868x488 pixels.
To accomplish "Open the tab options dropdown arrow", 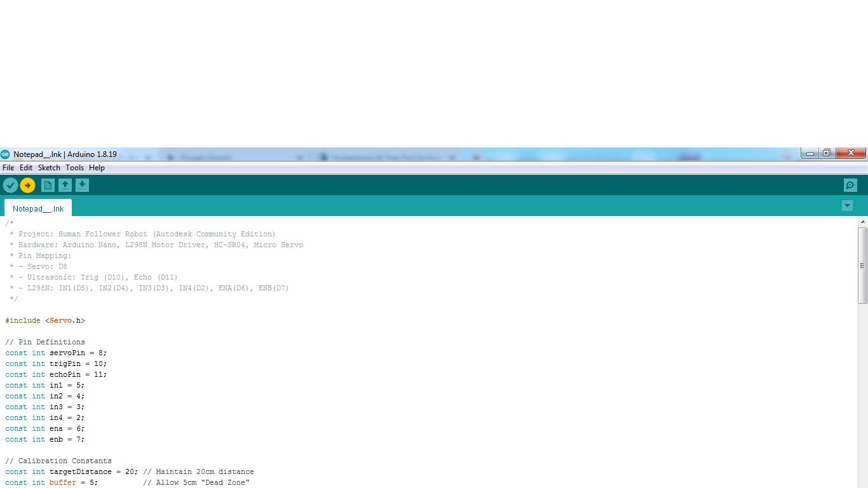I will [847, 205].
